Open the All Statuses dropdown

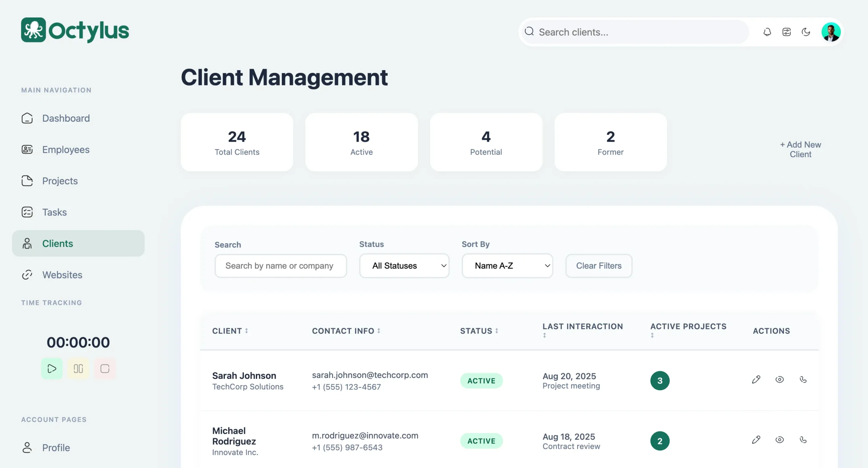click(404, 266)
